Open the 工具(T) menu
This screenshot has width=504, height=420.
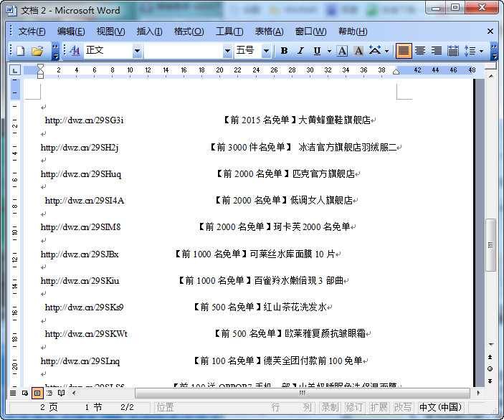pyautogui.click(x=229, y=32)
